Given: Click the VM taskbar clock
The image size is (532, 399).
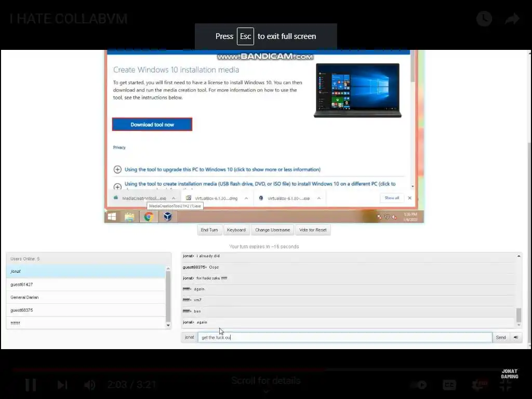Looking at the screenshot, I should pos(410,217).
